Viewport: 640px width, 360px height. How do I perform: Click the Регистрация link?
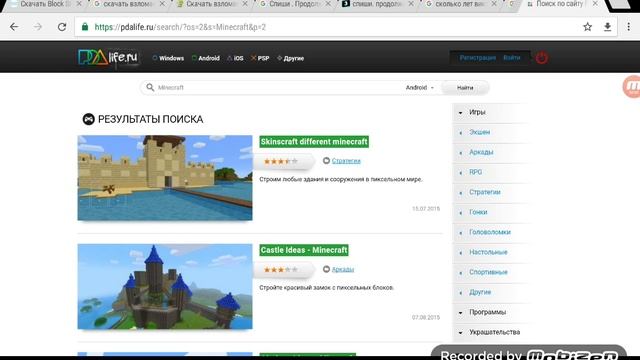pyautogui.click(x=478, y=58)
